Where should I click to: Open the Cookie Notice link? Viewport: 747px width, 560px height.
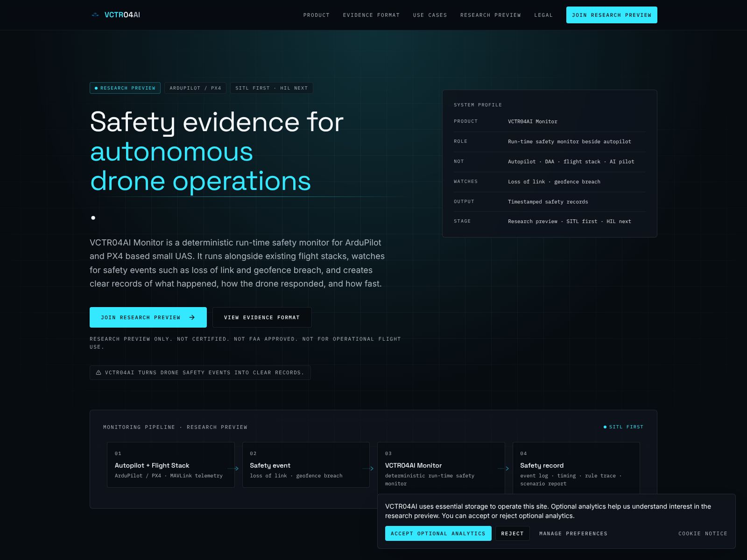pyautogui.click(x=703, y=533)
